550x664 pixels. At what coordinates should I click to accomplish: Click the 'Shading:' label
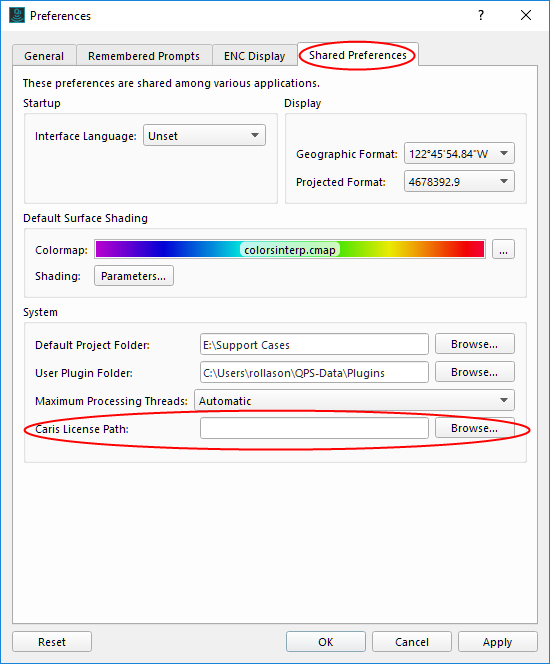(x=58, y=276)
